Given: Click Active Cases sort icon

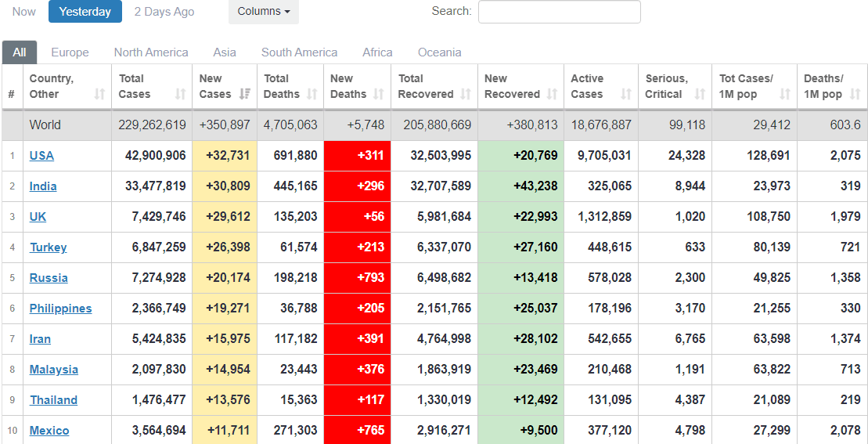Looking at the screenshot, I should point(625,94).
